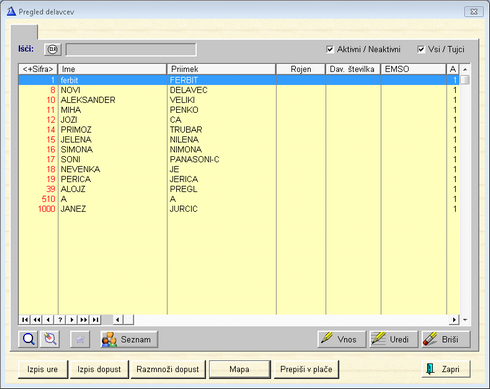Go to last record navigation arrow

(95, 320)
